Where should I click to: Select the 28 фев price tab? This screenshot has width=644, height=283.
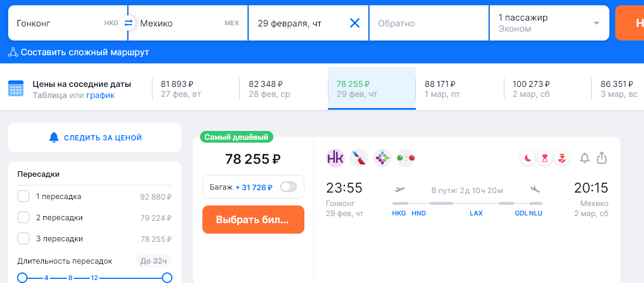point(284,89)
